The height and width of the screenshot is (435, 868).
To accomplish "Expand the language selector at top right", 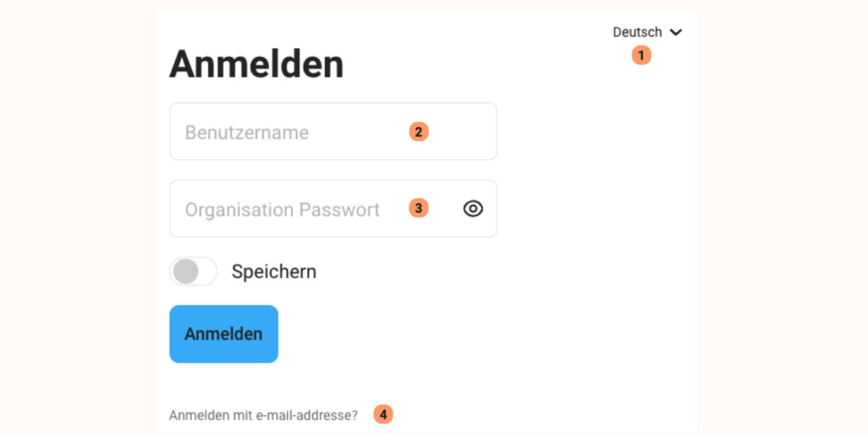I will click(648, 31).
